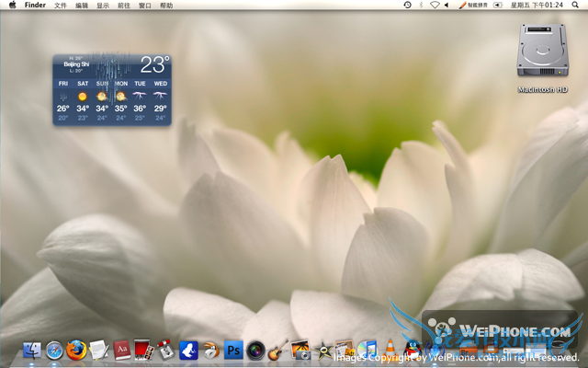Open the Apple menu
This screenshot has height=368, width=588.
12,6
